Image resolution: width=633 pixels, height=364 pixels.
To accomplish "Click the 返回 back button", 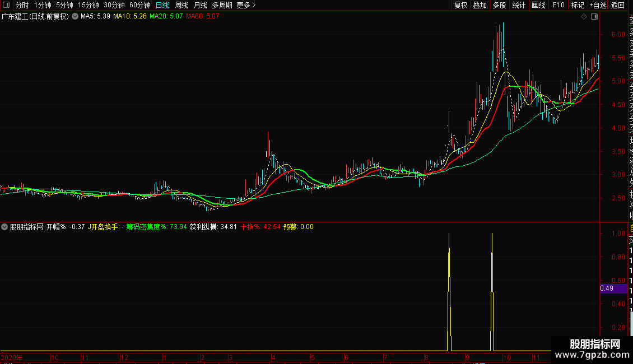I will coord(618,5).
